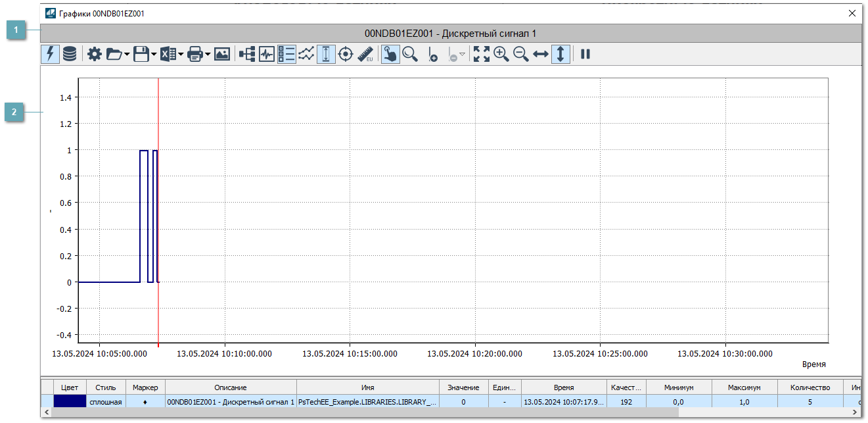
Task: Click the add marker line icon
Action: (432, 55)
